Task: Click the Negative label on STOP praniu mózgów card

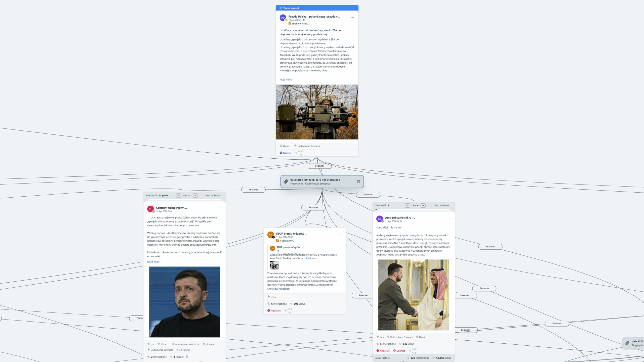Action: [276, 311]
